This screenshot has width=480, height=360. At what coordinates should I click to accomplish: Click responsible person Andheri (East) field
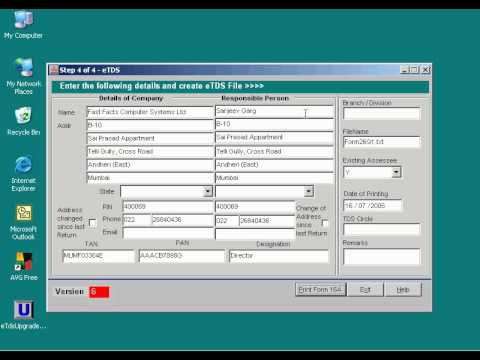274,165
